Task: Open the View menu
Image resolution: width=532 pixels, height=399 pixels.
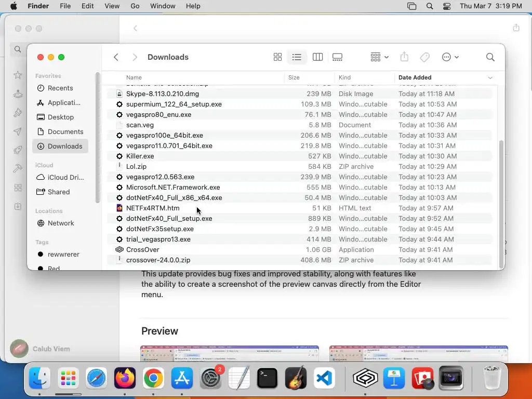Action: pyautogui.click(x=112, y=6)
